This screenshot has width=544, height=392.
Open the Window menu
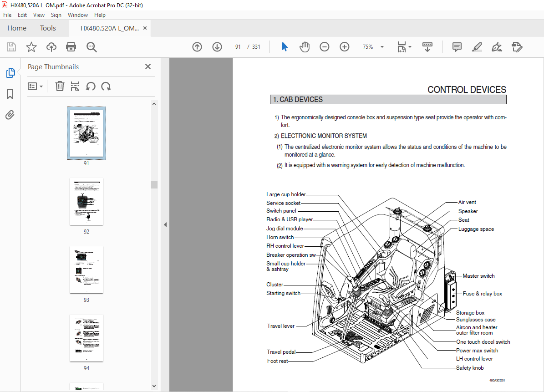[78, 15]
